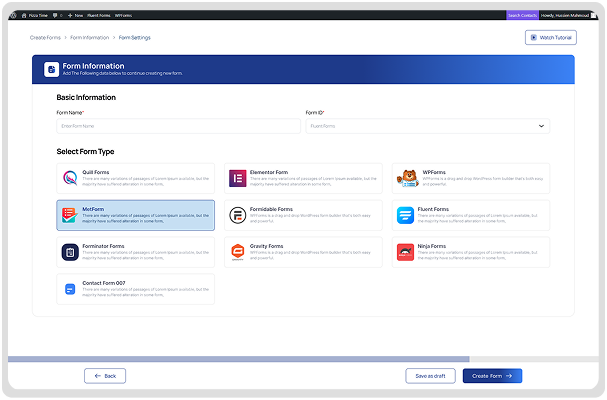Image resolution: width=607 pixels, height=400 pixels.
Task: Click the Form Information header document icon
Action: (51, 70)
